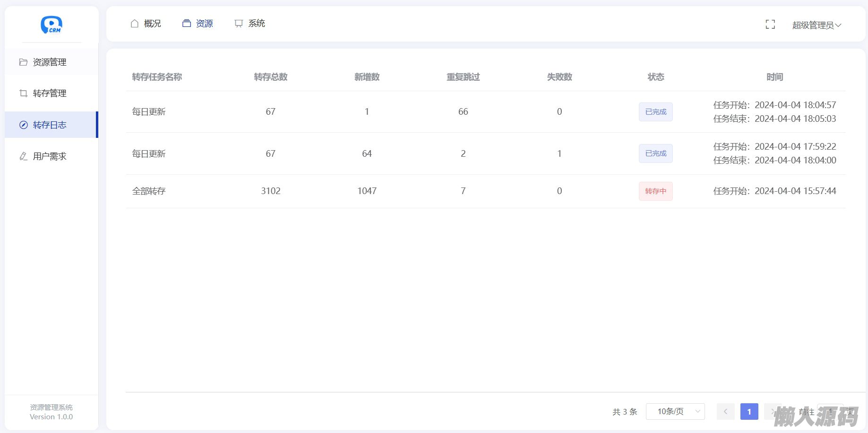
Task: Click the crop icon beside 转存管理
Action: click(23, 93)
